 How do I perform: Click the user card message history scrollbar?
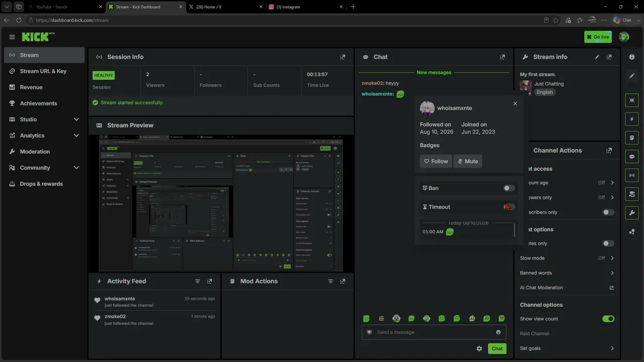514,230
